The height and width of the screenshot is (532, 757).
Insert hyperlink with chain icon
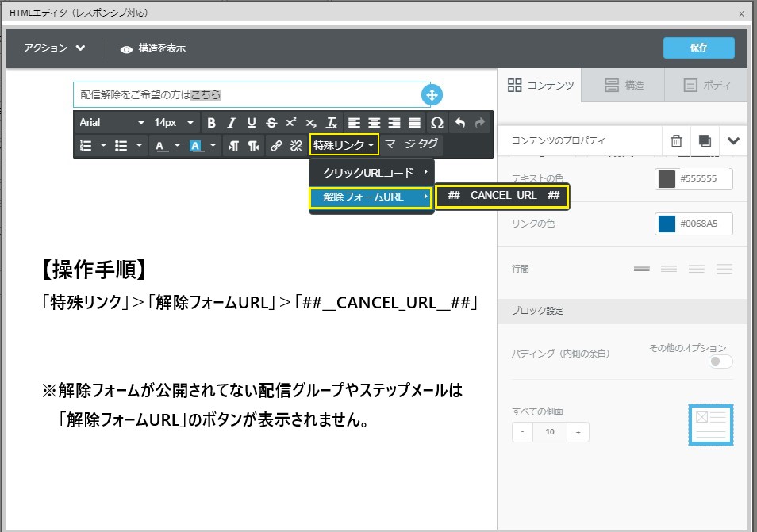click(276, 146)
